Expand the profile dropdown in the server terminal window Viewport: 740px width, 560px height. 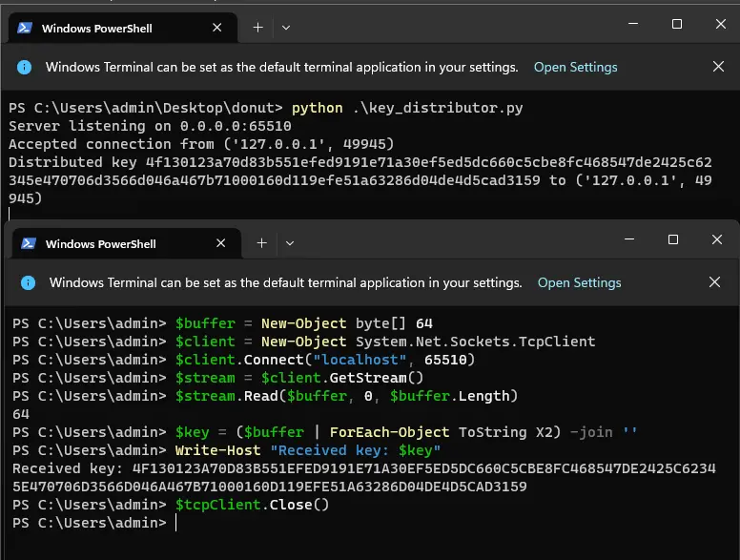285,28
